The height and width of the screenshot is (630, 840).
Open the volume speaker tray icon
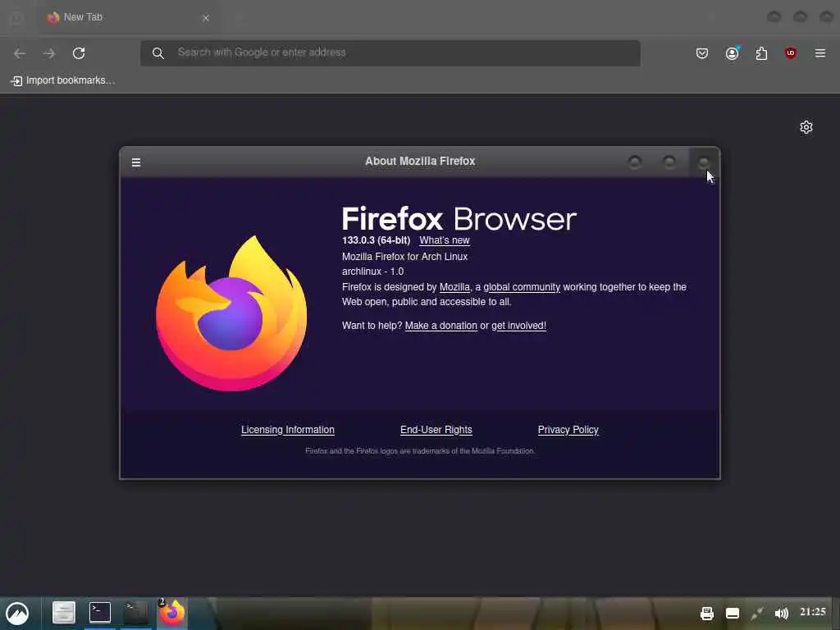pyautogui.click(x=782, y=614)
